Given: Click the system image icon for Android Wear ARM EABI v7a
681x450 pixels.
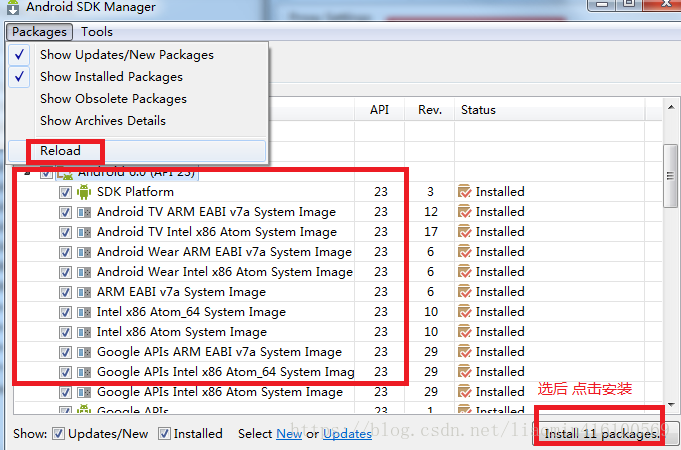Looking at the screenshot, I should click(x=84, y=252).
